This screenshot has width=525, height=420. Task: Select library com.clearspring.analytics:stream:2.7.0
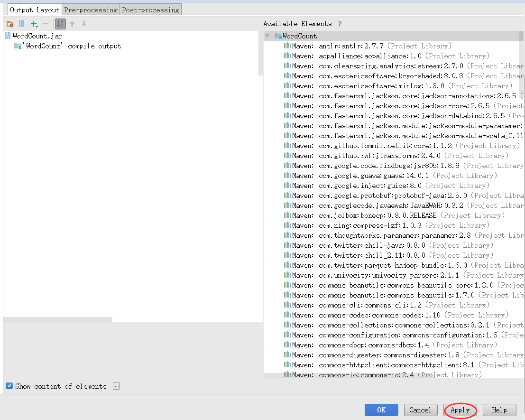coord(404,66)
